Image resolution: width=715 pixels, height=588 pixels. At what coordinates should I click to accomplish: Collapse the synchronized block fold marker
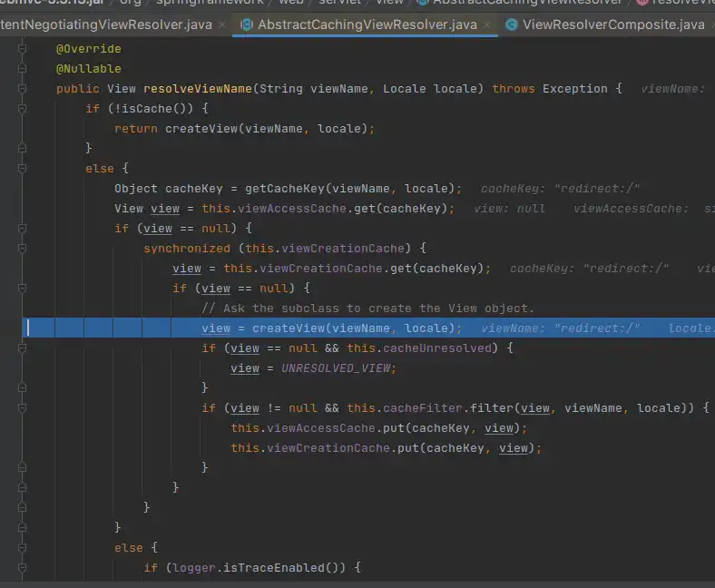(22, 248)
